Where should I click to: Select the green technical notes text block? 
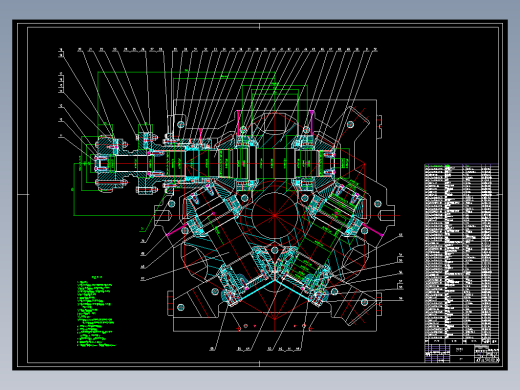(x=96, y=311)
